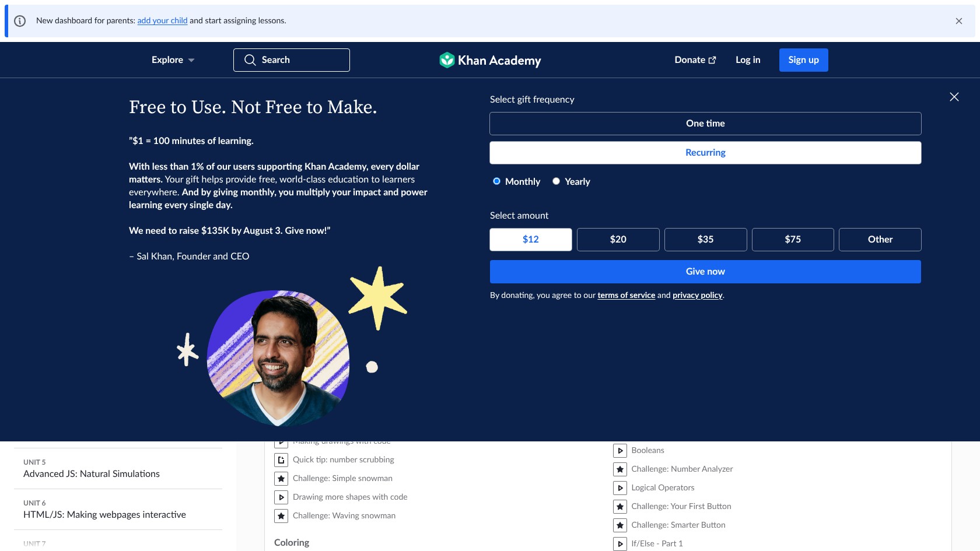Click the star icon beside Challenge: Number Analyzer
Screen dimensions: 980x551
pyautogui.click(x=620, y=469)
